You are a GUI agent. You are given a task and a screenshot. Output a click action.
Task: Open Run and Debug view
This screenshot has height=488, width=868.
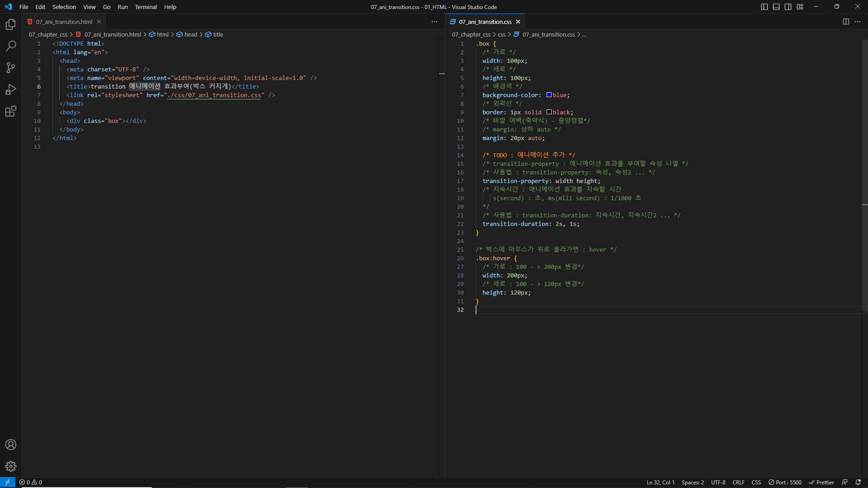point(11,89)
